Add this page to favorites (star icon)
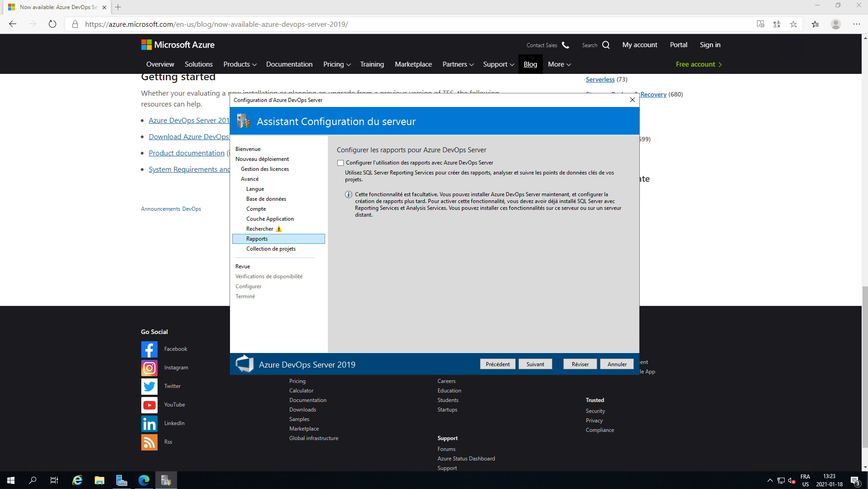868x489 pixels. click(793, 24)
